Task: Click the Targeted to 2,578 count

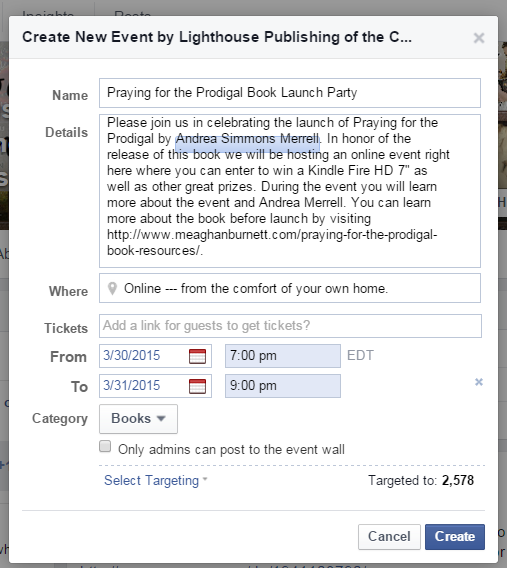Action: [421, 480]
